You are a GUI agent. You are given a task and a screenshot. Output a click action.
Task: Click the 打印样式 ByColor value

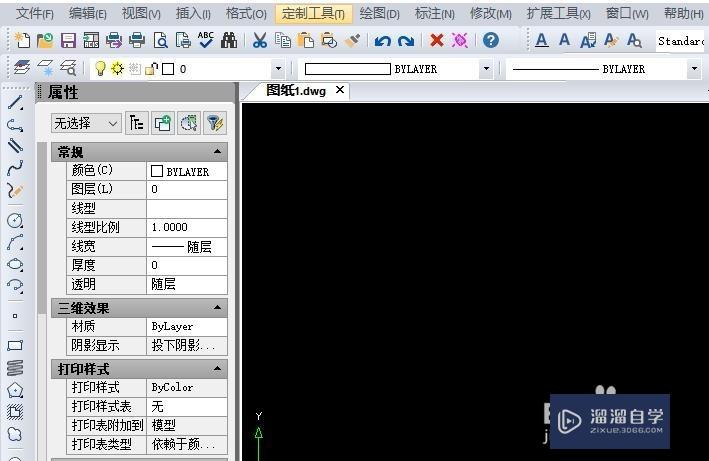pos(187,387)
